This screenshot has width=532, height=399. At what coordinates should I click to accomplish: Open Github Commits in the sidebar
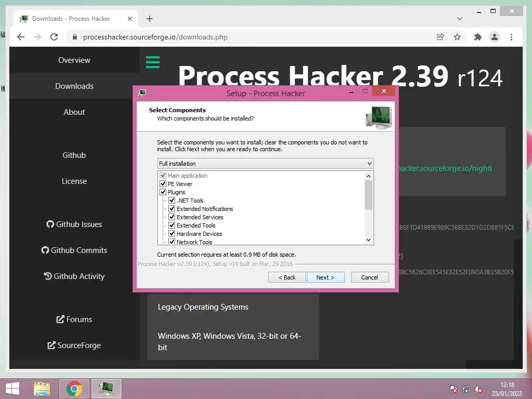tap(74, 250)
